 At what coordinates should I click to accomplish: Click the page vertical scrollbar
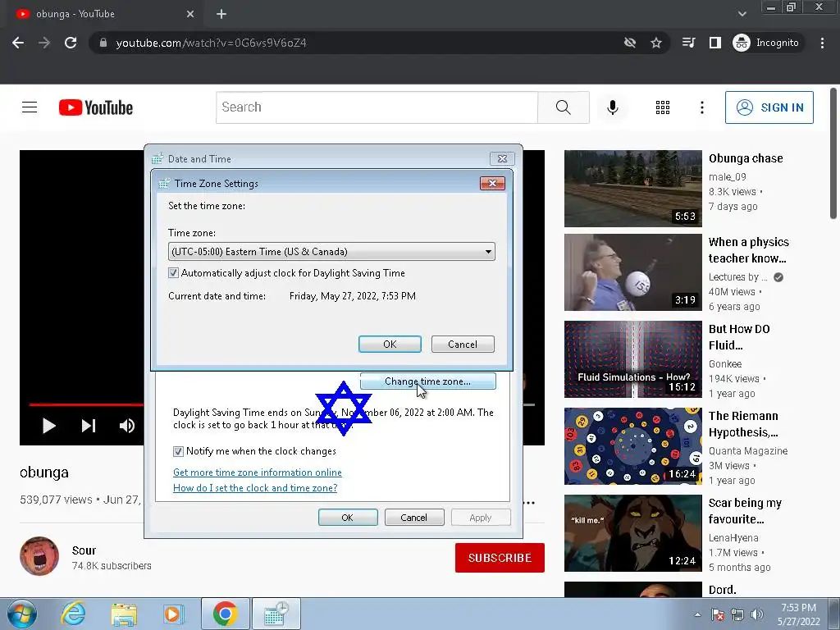tap(833, 153)
